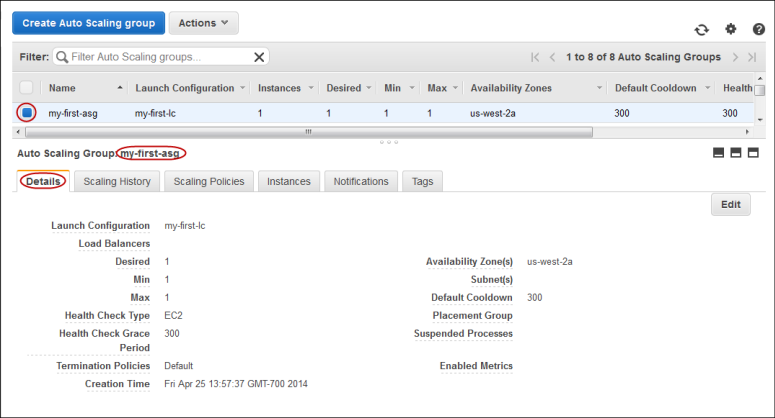This screenshot has width=775, height=418.
Task: Go to the first page of results
Action: 536,58
